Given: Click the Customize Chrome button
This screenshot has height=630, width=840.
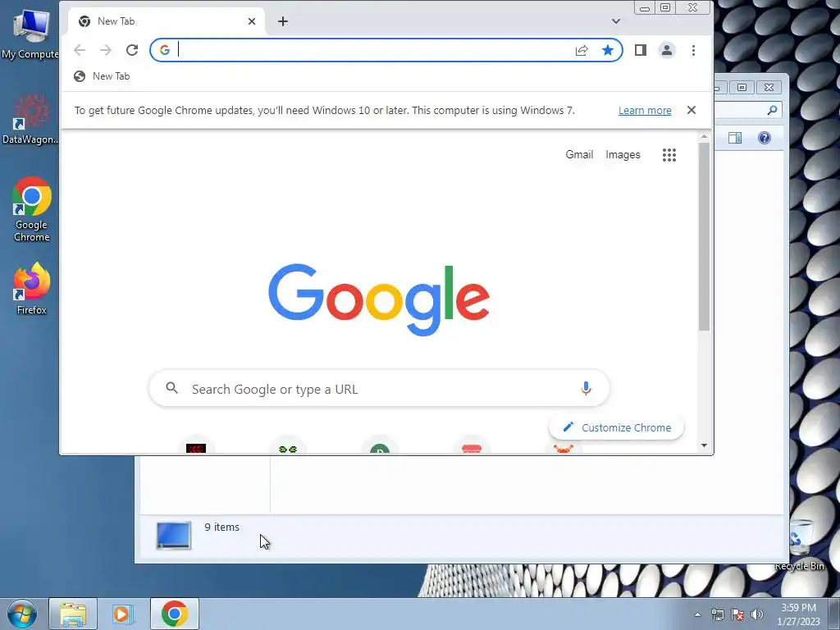Looking at the screenshot, I should (616, 427).
